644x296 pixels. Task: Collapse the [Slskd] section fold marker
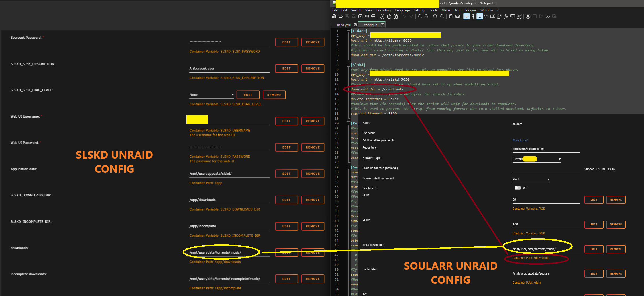click(x=348, y=65)
